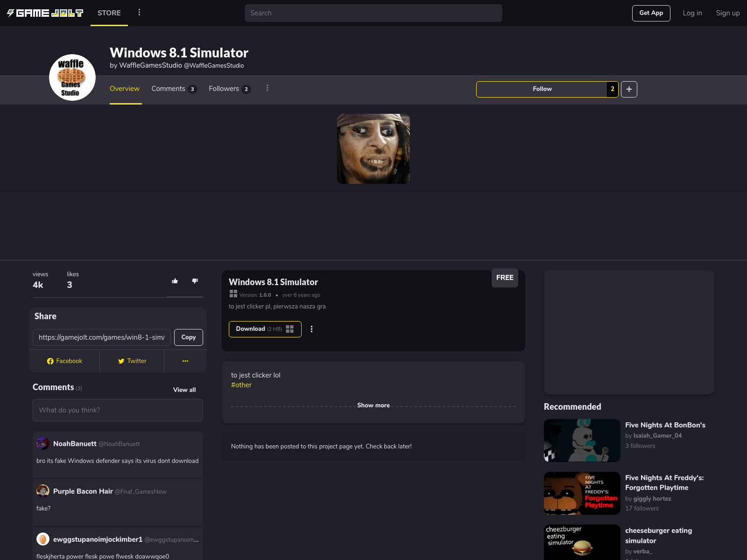Open the WaffleGamesStudio avatar
This screenshot has width=747, height=560.
click(x=72, y=77)
